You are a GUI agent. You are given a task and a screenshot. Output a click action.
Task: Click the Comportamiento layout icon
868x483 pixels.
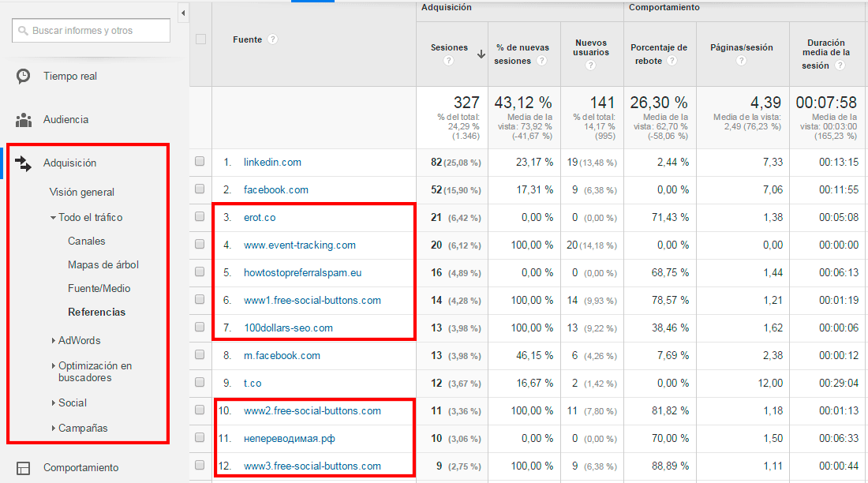tap(24, 468)
